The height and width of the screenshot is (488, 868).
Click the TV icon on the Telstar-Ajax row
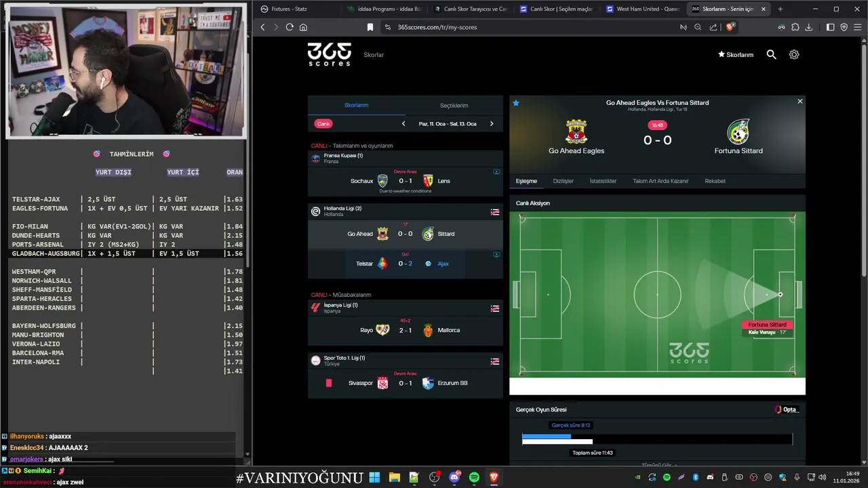(496, 255)
